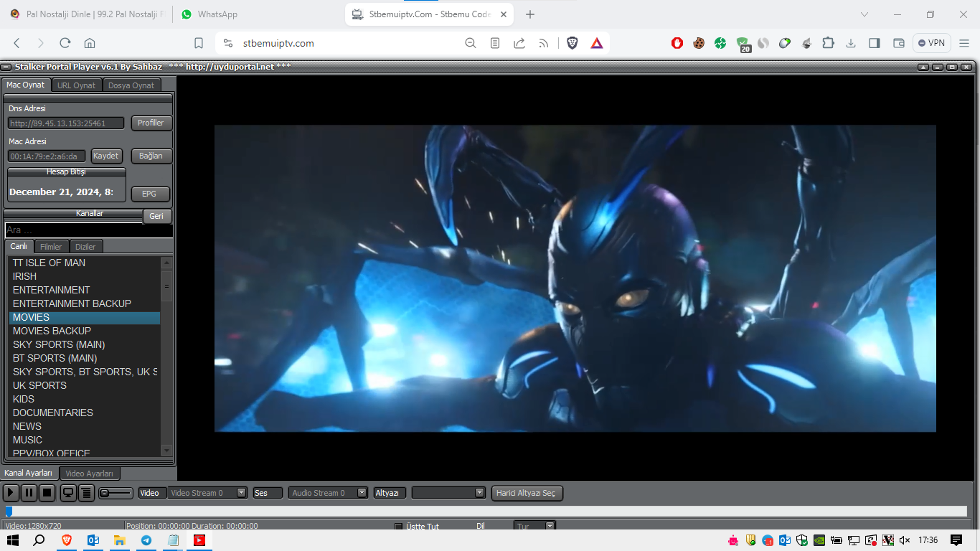Open the browser zoom-out magnifier icon
980x551 pixels.
point(471,43)
